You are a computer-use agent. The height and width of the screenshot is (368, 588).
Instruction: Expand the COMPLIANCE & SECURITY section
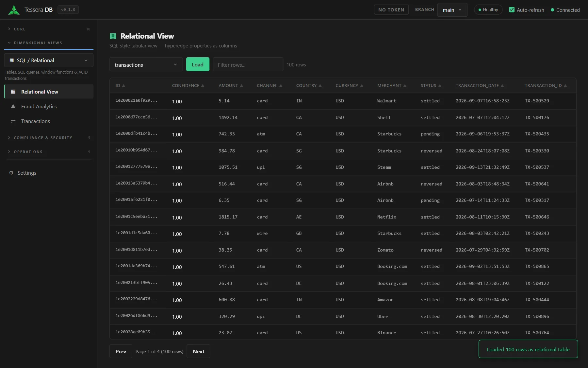pyautogui.click(x=49, y=138)
